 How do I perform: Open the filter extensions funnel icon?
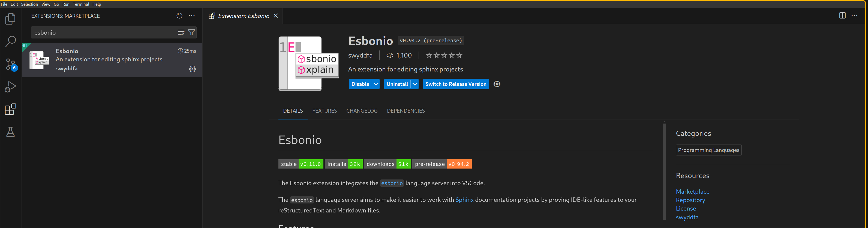191,32
